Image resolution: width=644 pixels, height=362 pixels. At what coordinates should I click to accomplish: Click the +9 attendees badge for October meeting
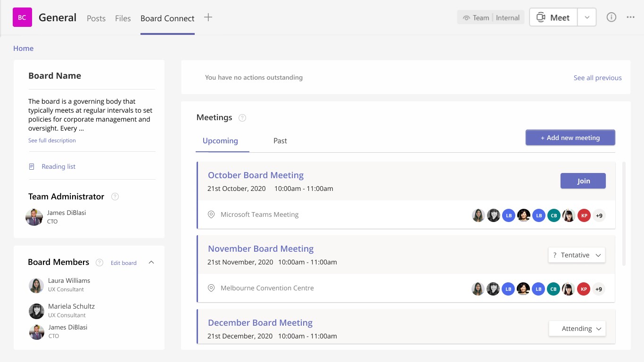(x=599, y=216)
